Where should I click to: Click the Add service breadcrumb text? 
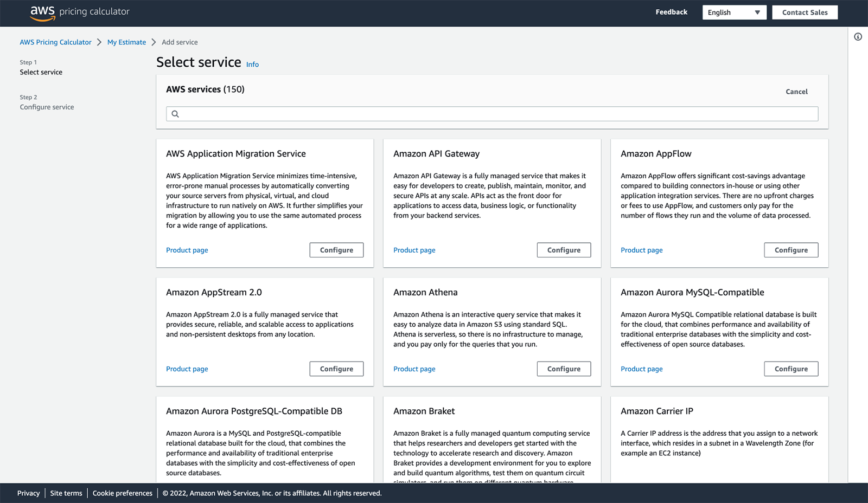point(180,42)
